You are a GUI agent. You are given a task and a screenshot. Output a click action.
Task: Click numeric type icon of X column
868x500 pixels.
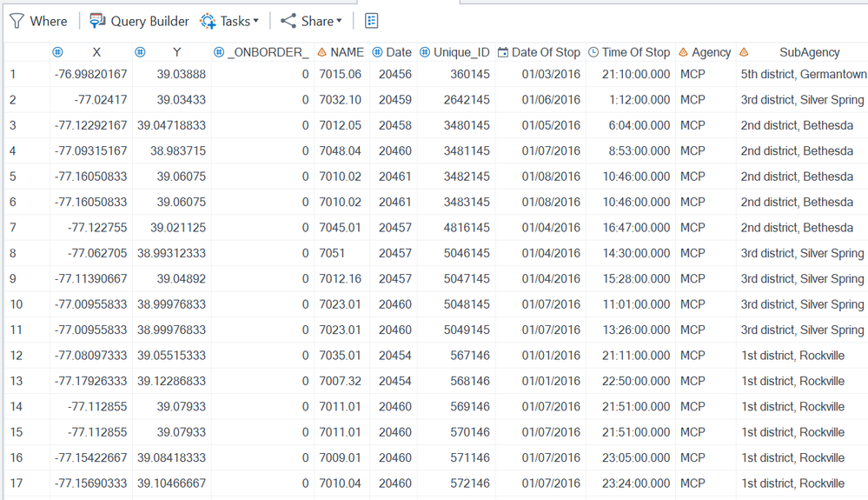coord(57,52)
